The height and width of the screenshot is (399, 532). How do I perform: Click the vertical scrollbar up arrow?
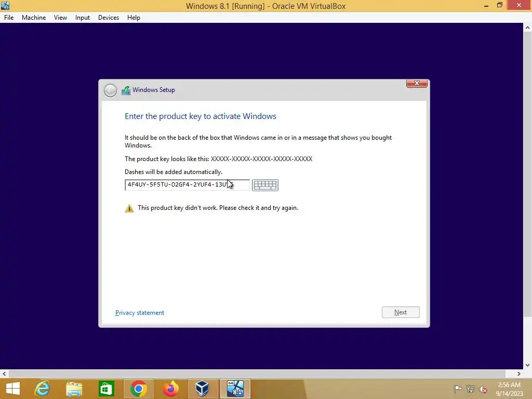point(527,28)
